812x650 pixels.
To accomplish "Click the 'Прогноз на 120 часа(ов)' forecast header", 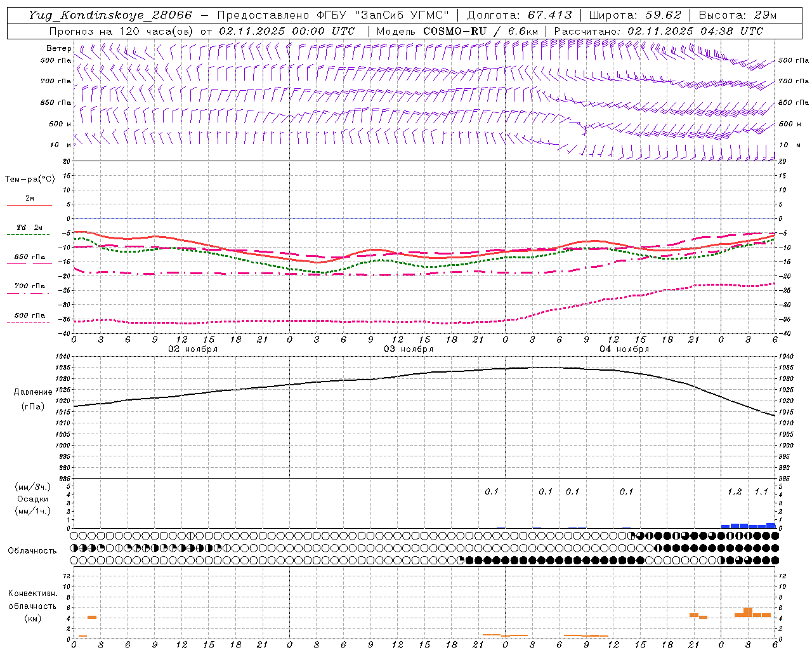I will pyautogui.click(x=122, y=31).
